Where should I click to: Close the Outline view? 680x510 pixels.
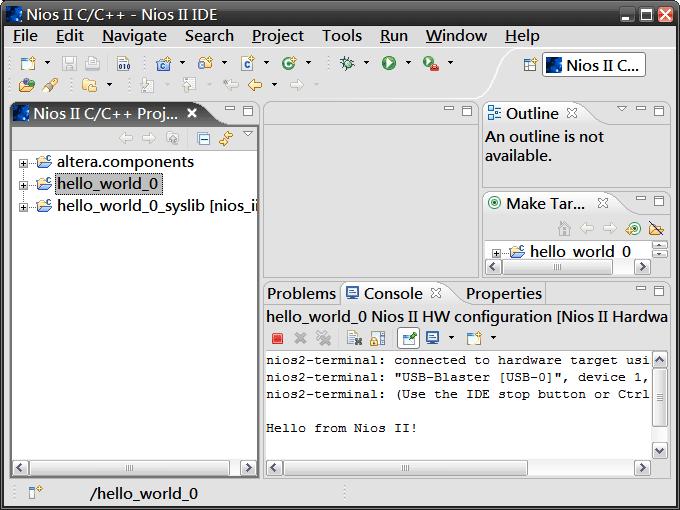[572, 113]
